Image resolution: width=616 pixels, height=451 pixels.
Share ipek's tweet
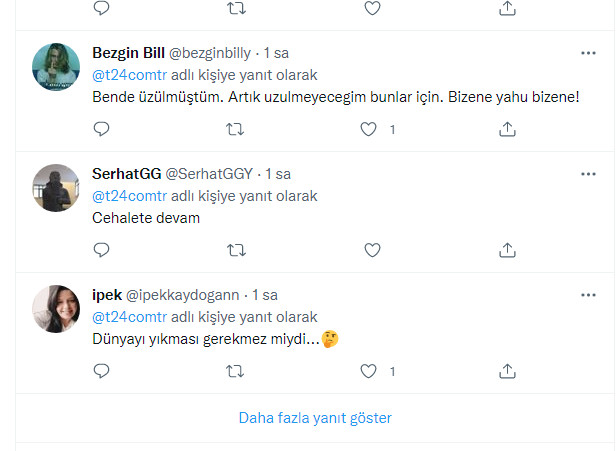[507, 371]
